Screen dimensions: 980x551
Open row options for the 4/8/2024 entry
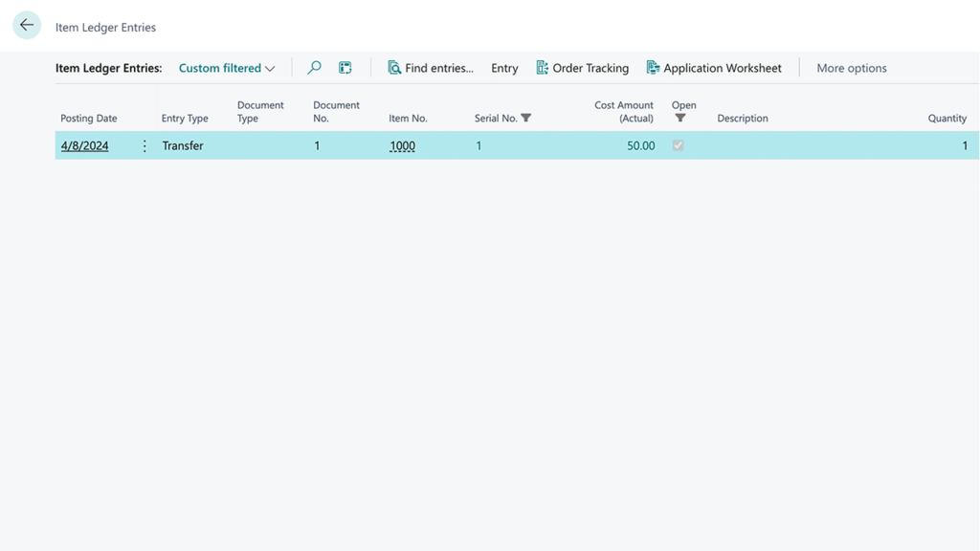click(x=145, y=145)
